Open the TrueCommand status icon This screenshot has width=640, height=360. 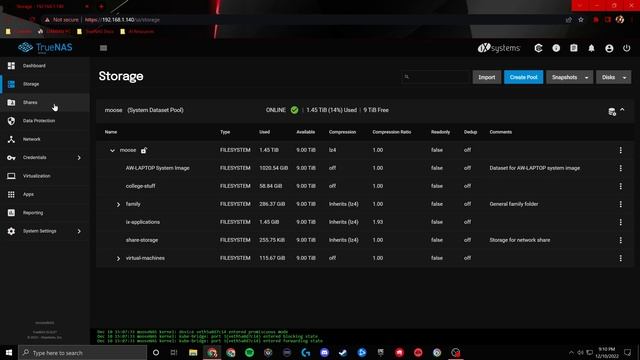[538, 48]
